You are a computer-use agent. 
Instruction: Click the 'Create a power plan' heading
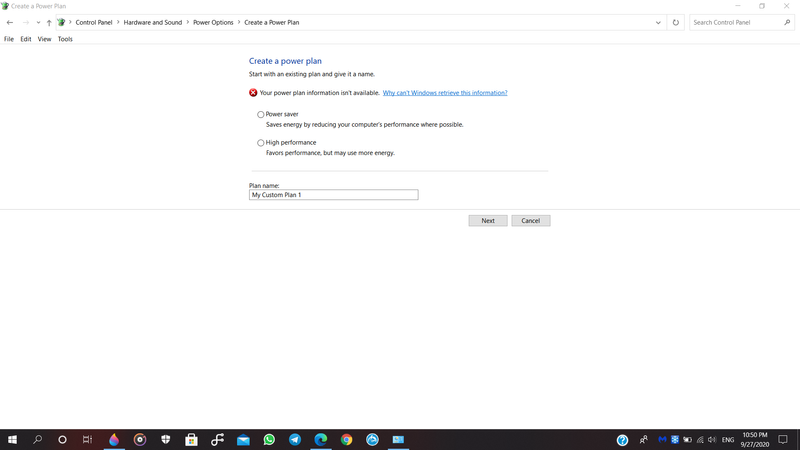tap(285, 61)
